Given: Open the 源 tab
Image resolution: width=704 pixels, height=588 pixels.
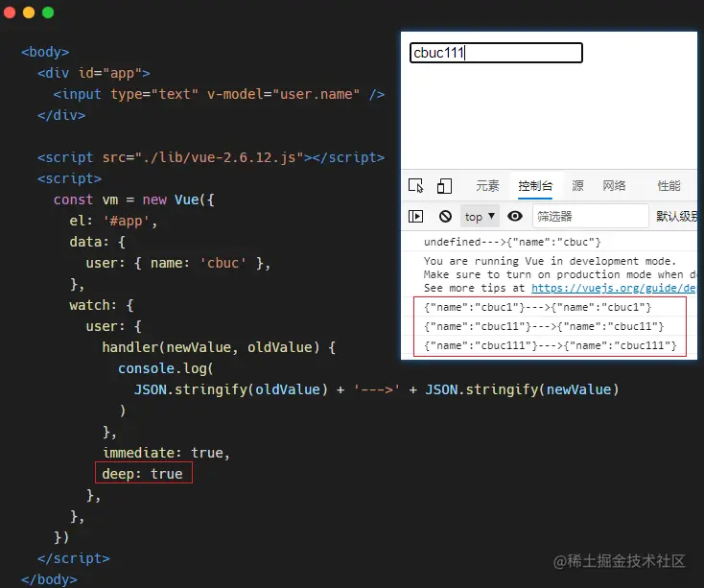Looking at the screenshot, I should [577, 185].
